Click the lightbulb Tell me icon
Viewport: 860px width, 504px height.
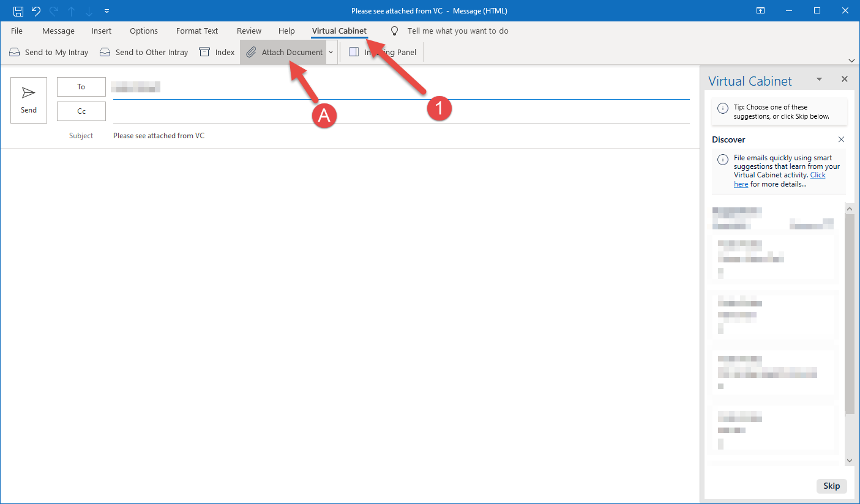[395, 31]
